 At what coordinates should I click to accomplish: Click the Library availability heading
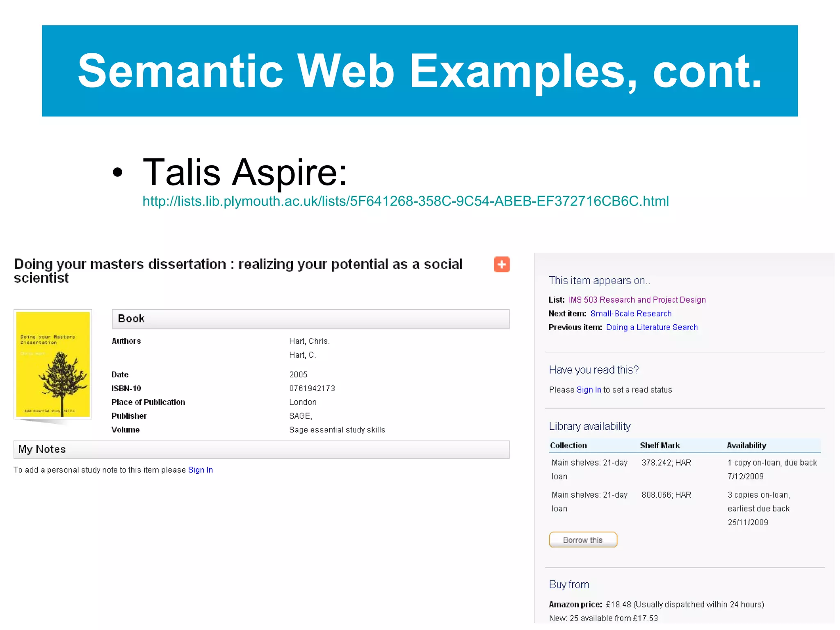click(x=589, y=427)
